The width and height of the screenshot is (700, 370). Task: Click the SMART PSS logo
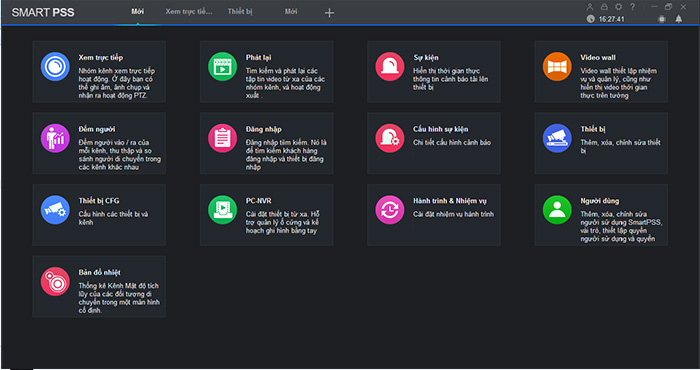coord(43,12)
